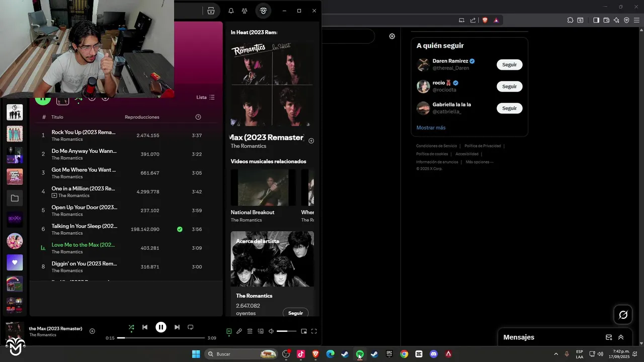Image resolution: width=644 pixels, height=362 pixels.
Task: Show hidden icons in system tray
Action: coord(556,354)
